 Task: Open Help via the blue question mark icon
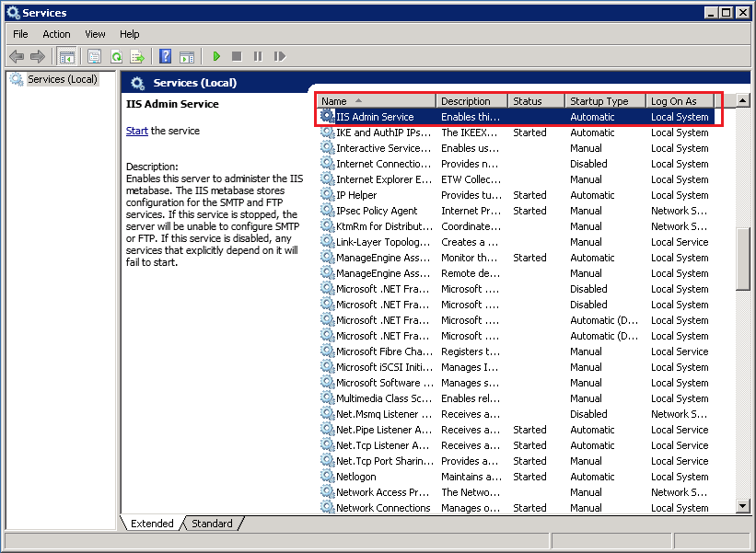coord(164,56)
